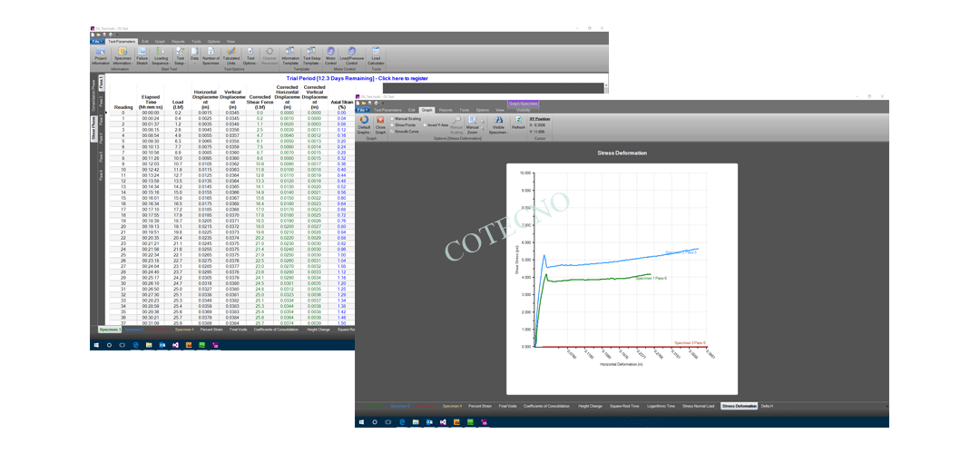Select the Stress Deformation bottom tab
Image resolution: width=980 pixels, height=454 pixels.
(x=739, y=406)
